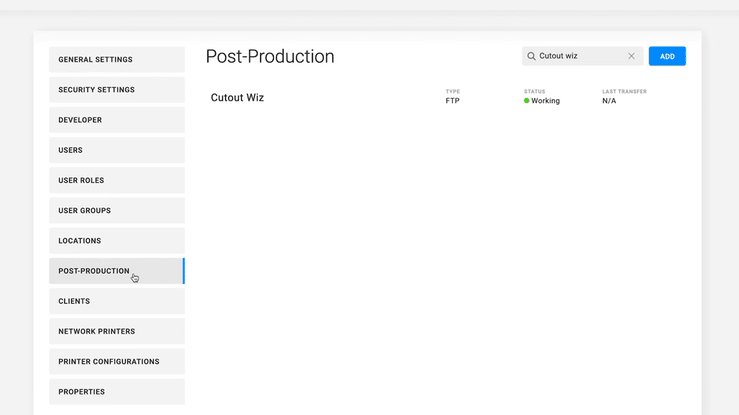Open General Settings section
The width and height of the screenshot is (739, 415).
click(116, 60)
